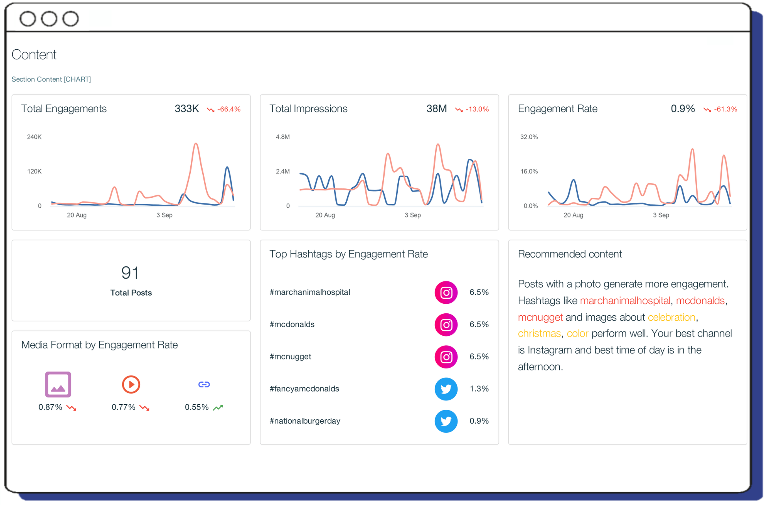Click Twitter icon next to #fancyamcdonalds

click(x=446, y=389)
